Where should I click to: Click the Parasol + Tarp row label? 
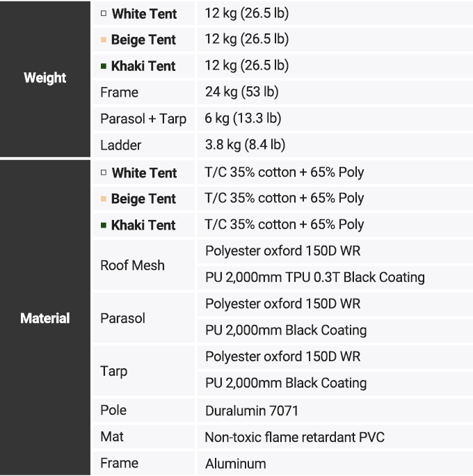[143, 119]
